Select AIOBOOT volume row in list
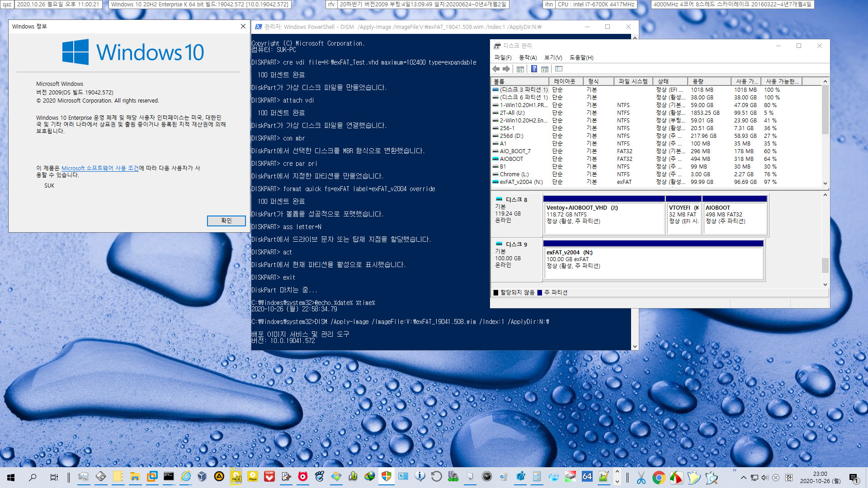Viewport: 868px width, 488px height. (x=656, y=159)
